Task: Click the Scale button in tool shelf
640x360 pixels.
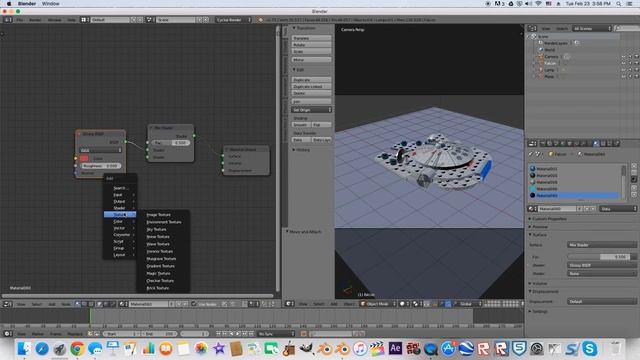Action: point(311,51)
